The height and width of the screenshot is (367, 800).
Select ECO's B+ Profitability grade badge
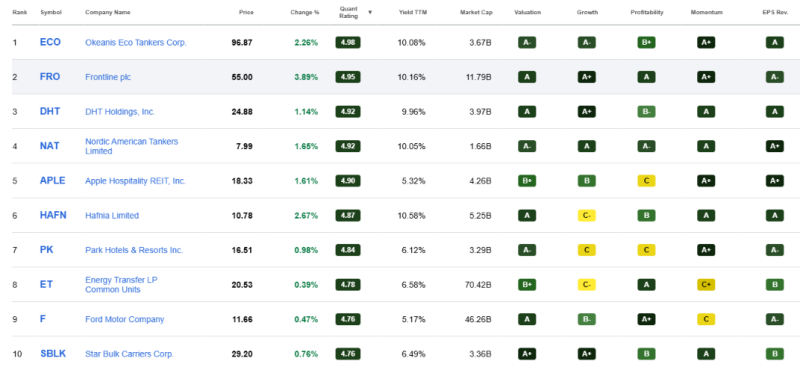(646, 43)
